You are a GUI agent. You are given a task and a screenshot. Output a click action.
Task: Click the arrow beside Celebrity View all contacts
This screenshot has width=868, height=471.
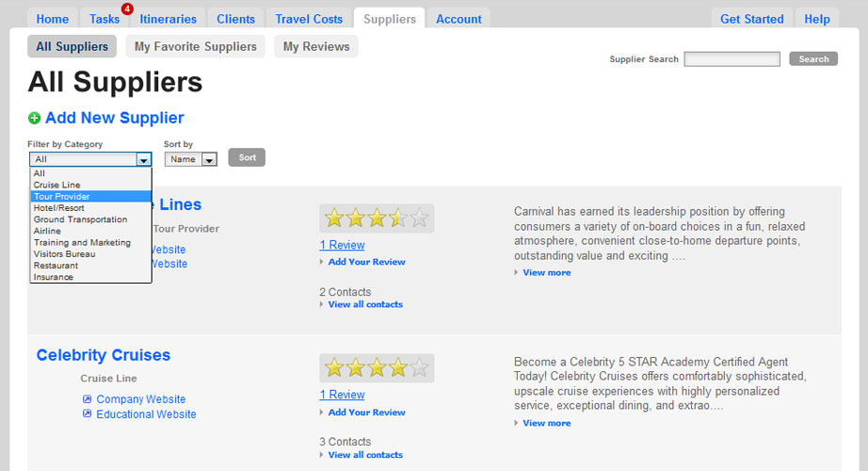tap(322, 455)
